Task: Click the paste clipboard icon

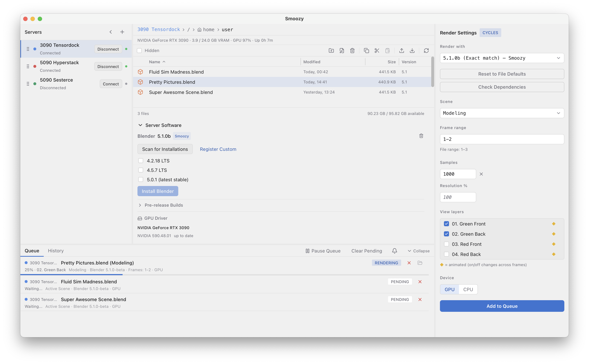Action: click(388, 51)
